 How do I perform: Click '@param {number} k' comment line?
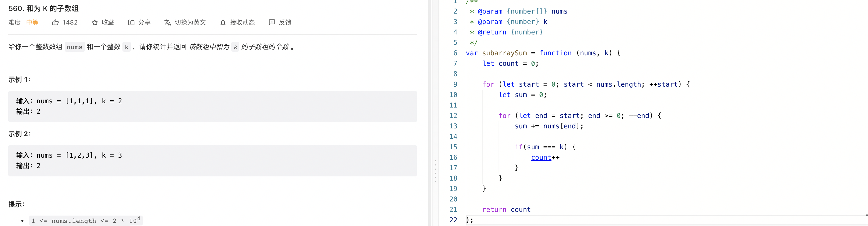point(508,22)
